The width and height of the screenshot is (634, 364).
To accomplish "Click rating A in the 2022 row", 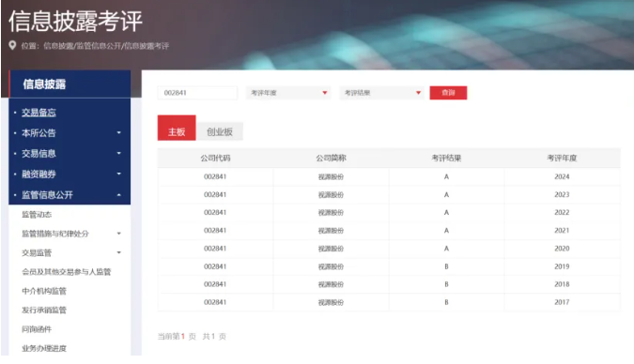I will click(x=446, y=213).
